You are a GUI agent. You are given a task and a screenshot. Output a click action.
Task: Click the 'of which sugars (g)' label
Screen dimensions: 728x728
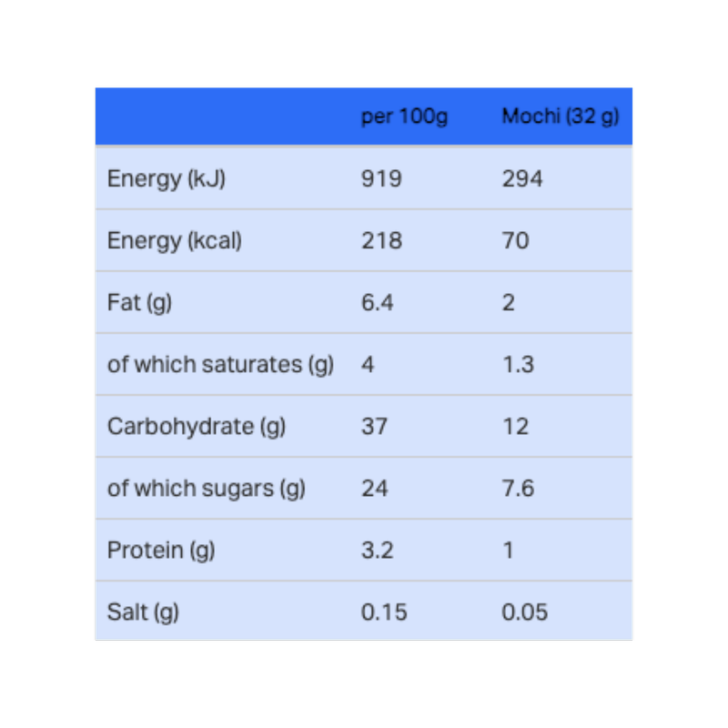[x=207, y=489]
